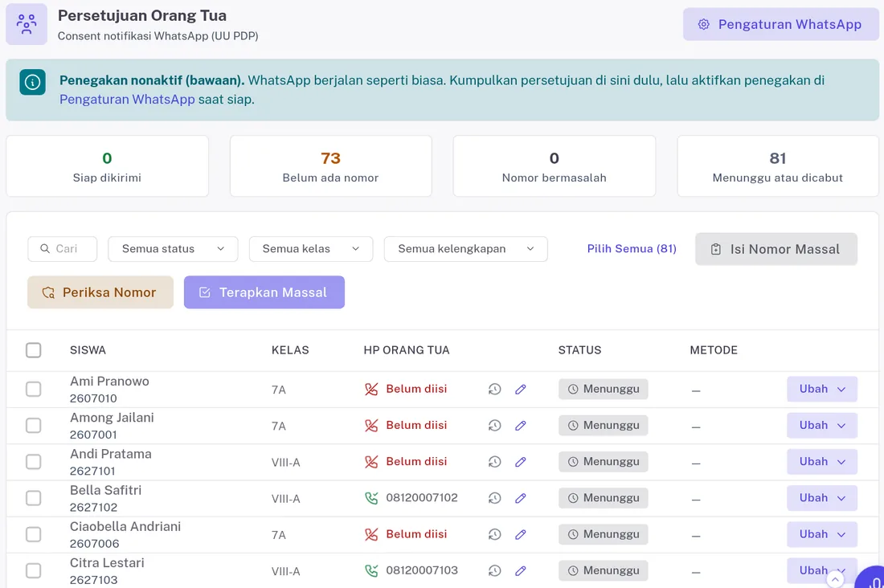884x588 pixels.
Task: Open Ubah dropdown for Ciaobella Andriani
Action: 822,534
